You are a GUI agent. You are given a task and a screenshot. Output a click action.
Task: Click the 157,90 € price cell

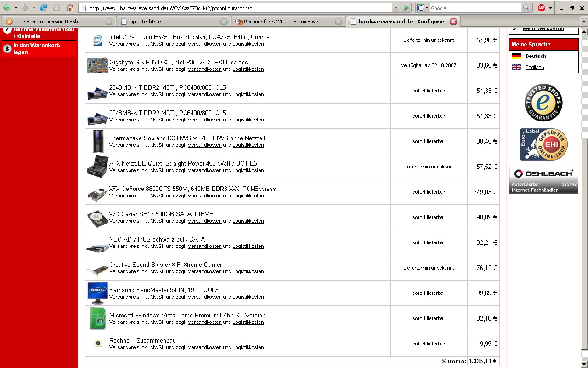(x=484, y=40)
